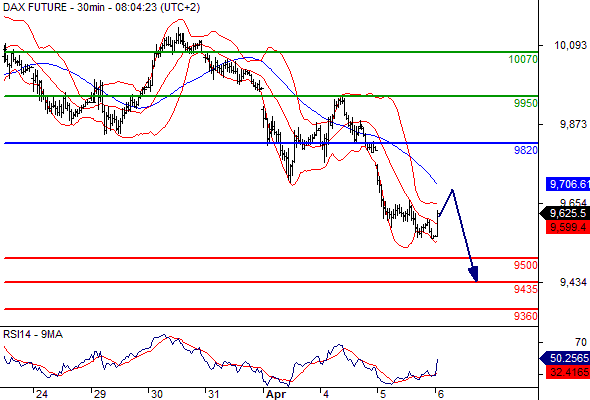
Task: Click the dark blue forecast arrow head
Action: pyautogui.click(x=474, y=274)
